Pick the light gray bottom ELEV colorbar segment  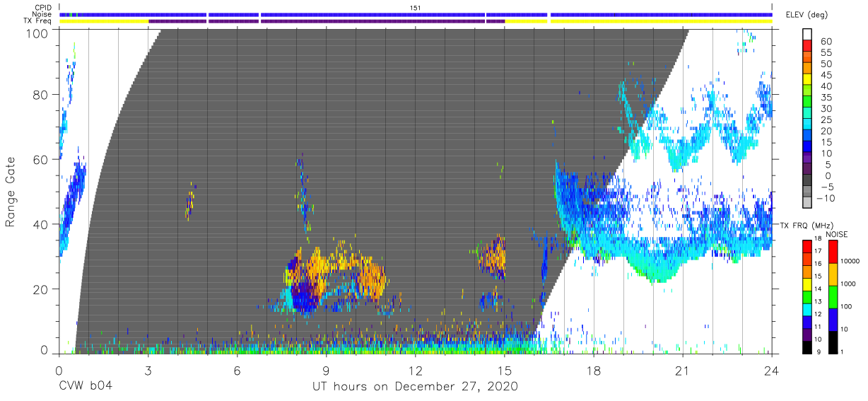pos(809,204)
